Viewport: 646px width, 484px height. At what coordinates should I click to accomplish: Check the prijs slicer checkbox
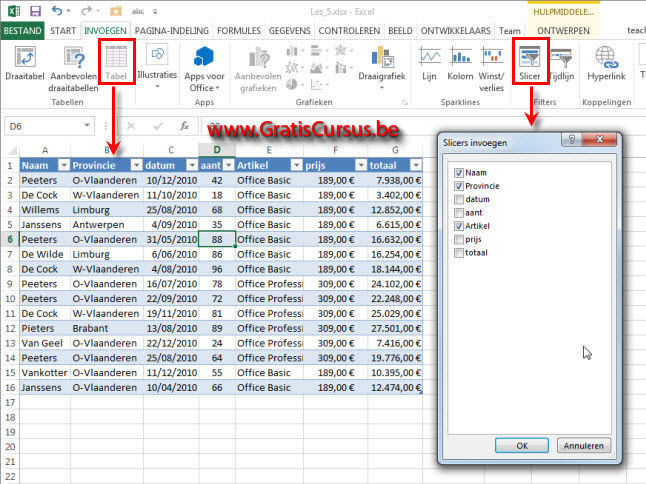(x=459, y=239)
